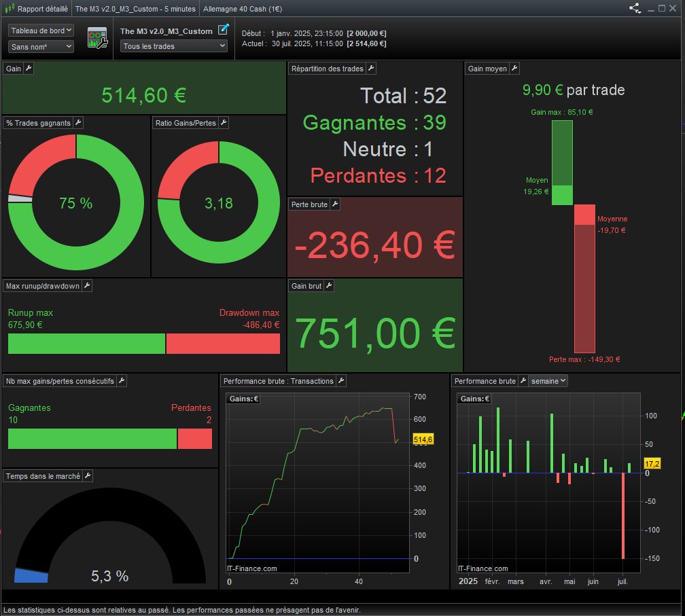
Task: Open wrench for Perte brute widget
Action: (335, 204)
